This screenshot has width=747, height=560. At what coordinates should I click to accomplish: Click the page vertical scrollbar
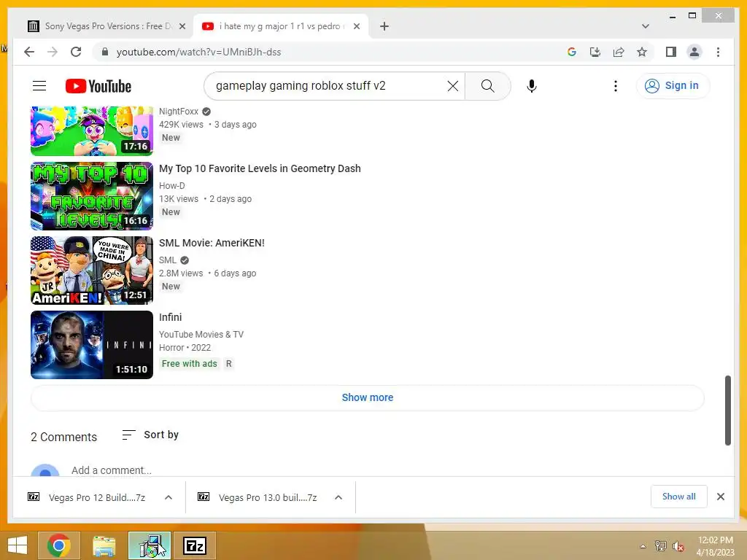[727, 410]
